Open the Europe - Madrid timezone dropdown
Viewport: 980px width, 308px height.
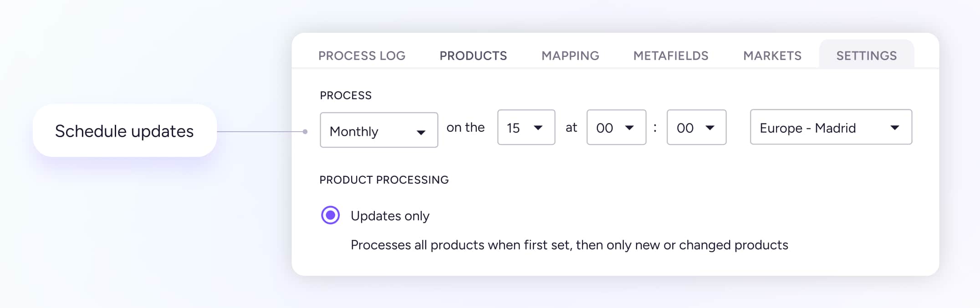coord(820,128)
